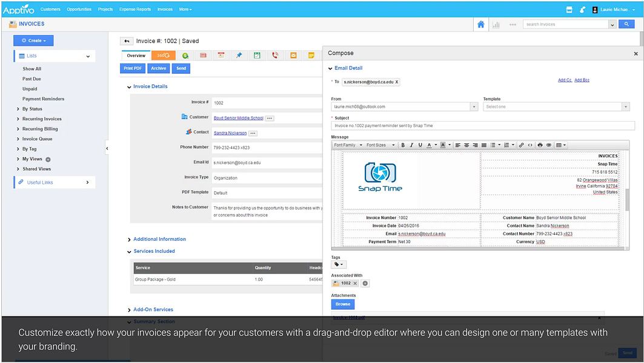Click the Archive button
Screen dimensions: 644x363
(x=159, y=68)
